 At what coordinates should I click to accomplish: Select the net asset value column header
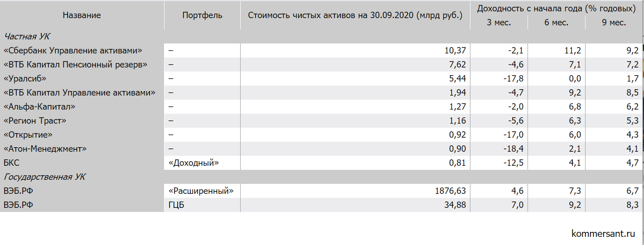[x=355, y=15]
